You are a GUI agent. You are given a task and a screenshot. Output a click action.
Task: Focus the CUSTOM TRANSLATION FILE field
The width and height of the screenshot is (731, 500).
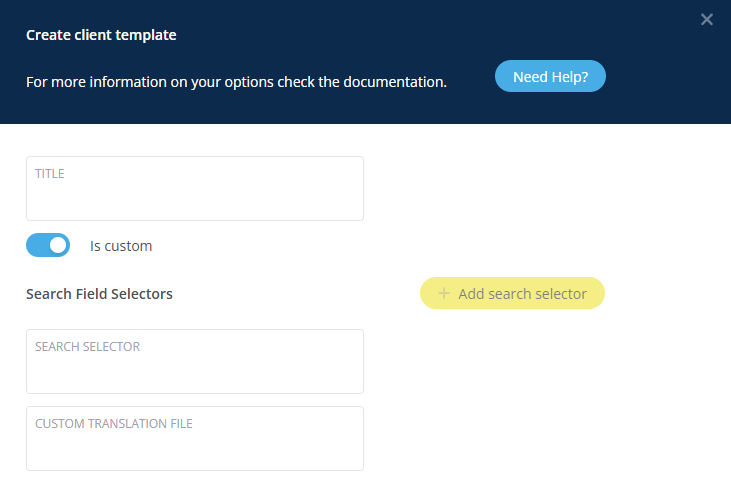[195, 438]
